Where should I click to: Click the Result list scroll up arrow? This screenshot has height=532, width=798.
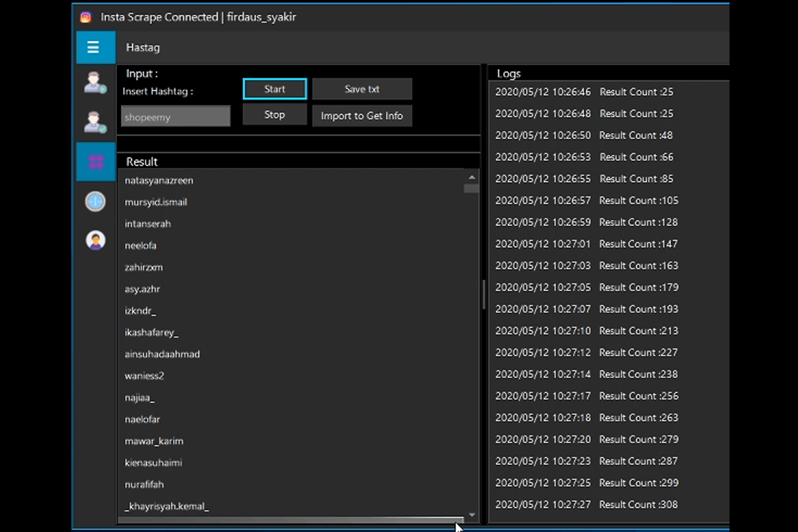pyautogui.click(x=471, y=178)
